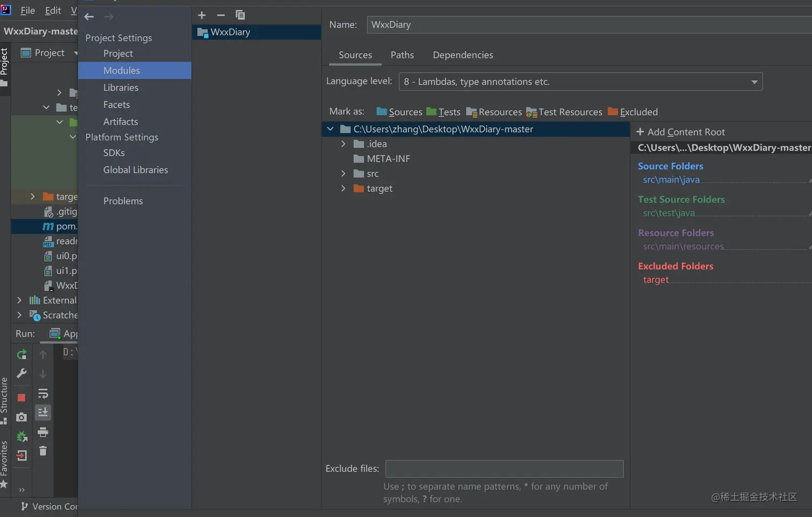Mark folder as Excluded
This screenshot has width=812, height=517.
click(633, 112)
